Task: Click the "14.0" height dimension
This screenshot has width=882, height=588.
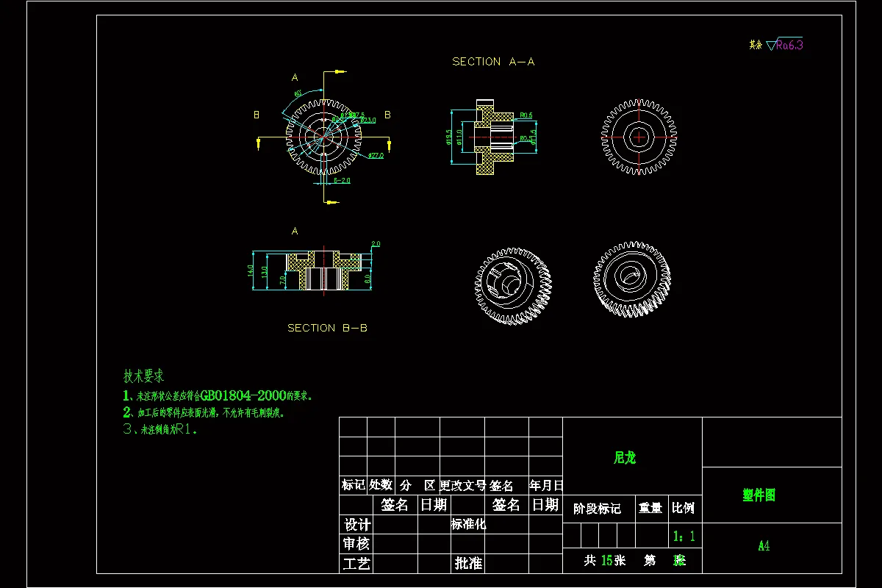Action: [251, 270]
